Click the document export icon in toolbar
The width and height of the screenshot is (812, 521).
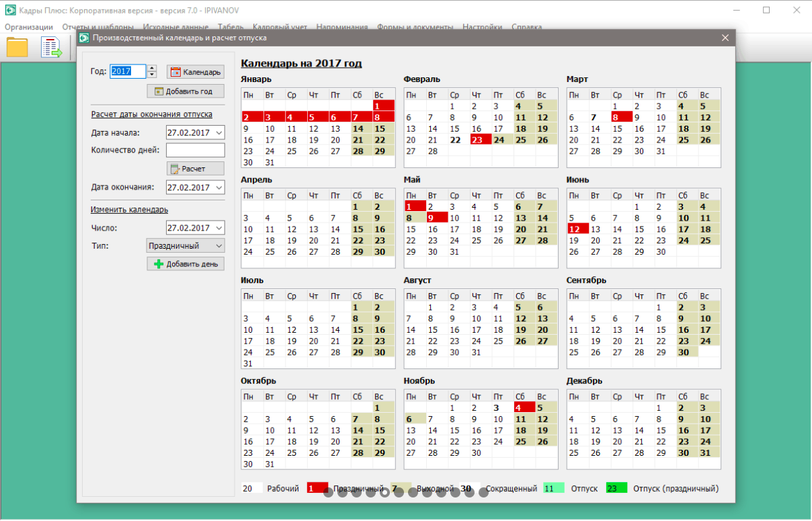[51, 48]
